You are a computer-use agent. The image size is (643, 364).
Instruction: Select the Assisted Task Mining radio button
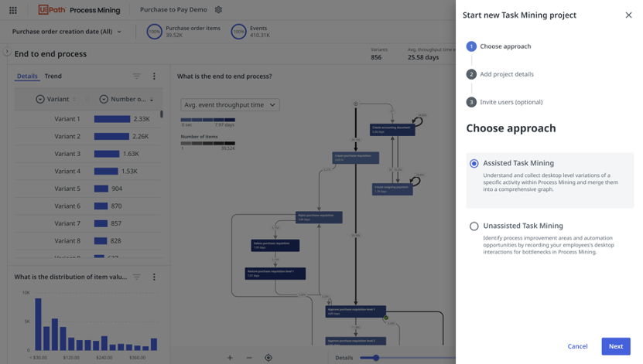[x=474, y=163]
